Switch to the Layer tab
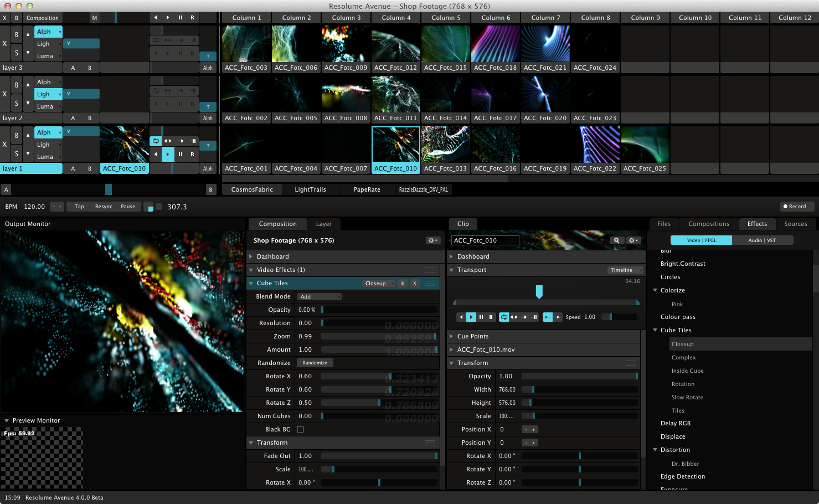Image resolution: width=819 pixels, height=504 pixels. point(323,224)
